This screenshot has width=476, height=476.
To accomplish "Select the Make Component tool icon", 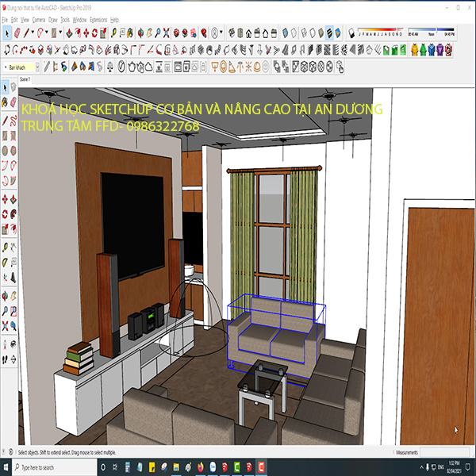I will (x=13, y=88).
